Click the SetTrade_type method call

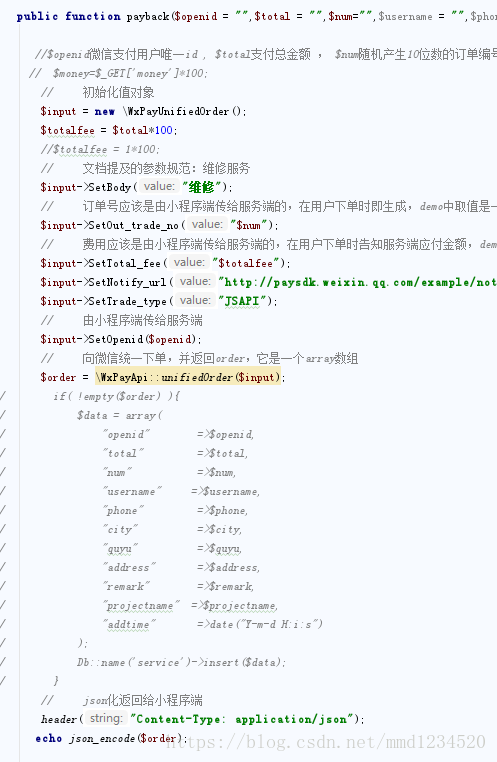pyautogui.click(x=127, y=301)
